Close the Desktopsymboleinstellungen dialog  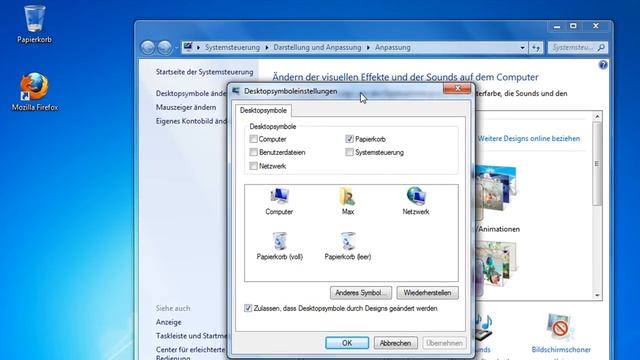tap(457, 88)
